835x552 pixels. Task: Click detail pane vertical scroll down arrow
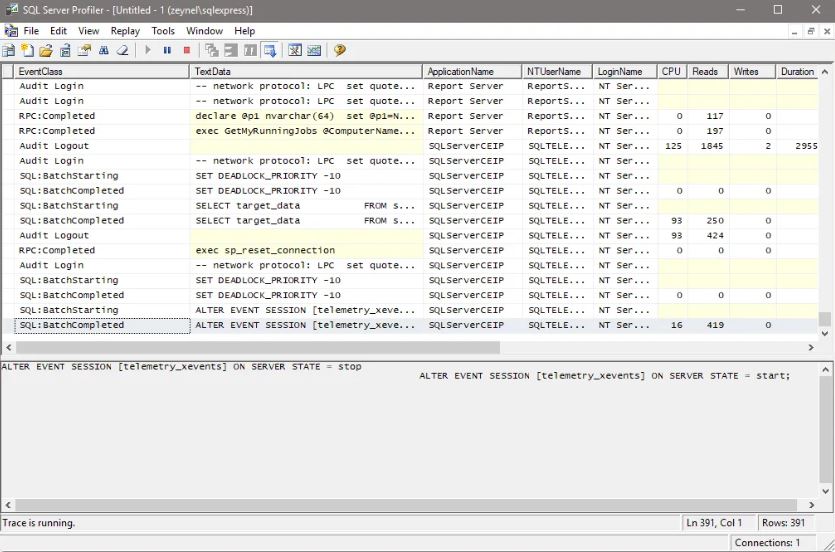point(825,491)
